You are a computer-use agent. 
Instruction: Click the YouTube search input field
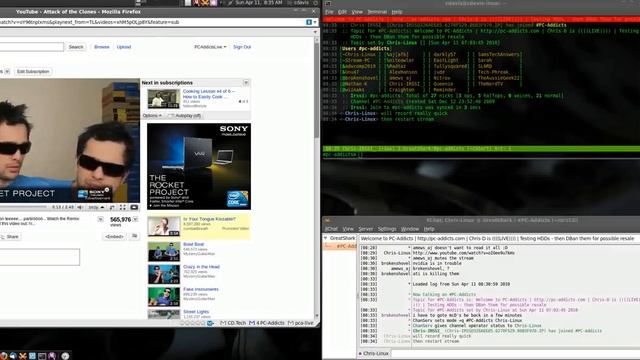click(32, 47)
